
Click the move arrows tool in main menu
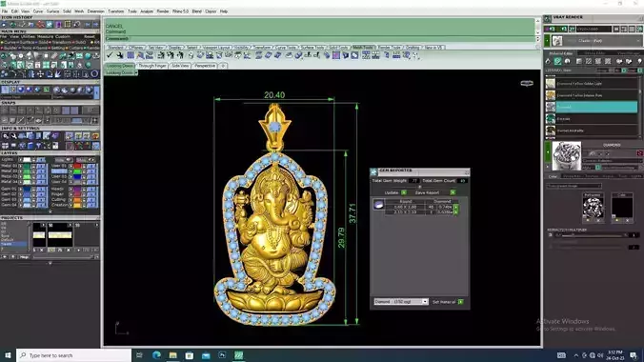40,74
